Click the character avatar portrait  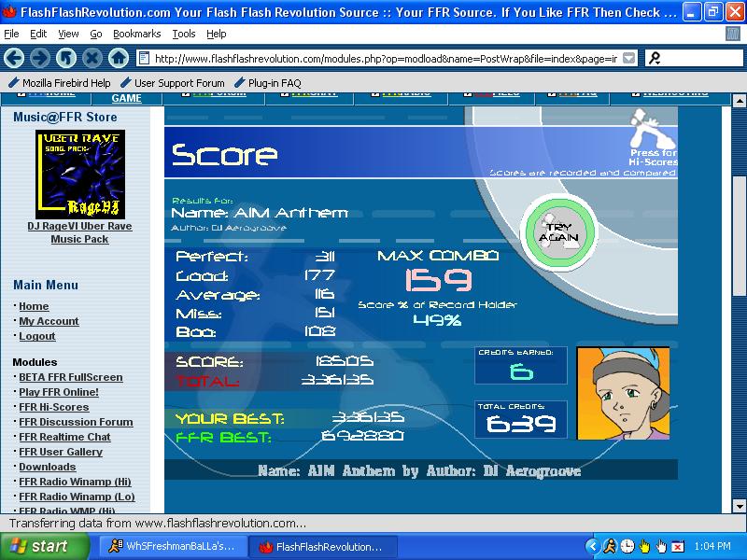pyautogui.click(x=623, y=393)
